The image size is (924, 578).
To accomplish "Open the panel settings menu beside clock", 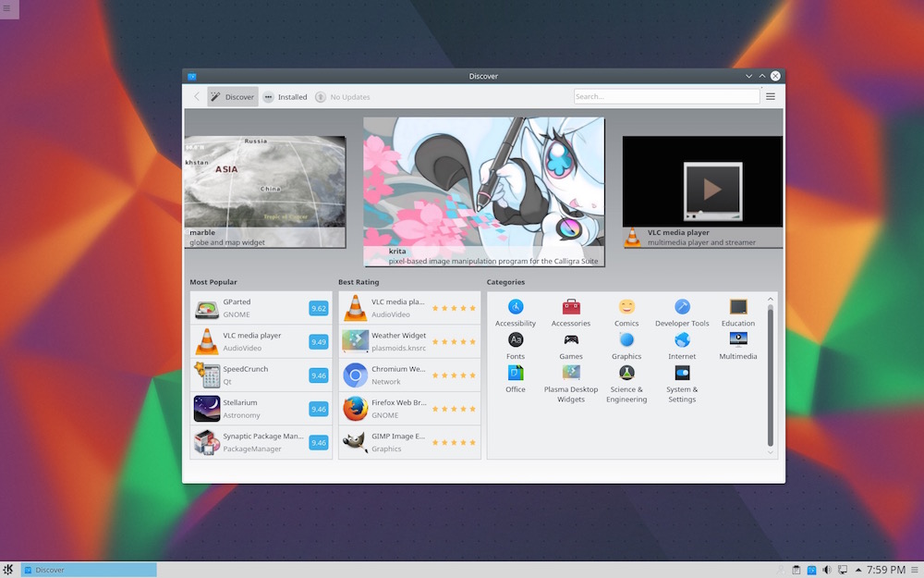I will click(915, 570).
